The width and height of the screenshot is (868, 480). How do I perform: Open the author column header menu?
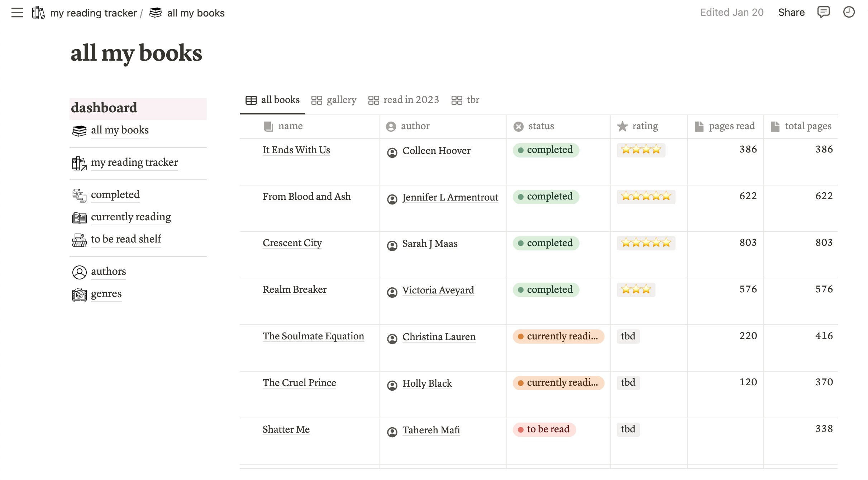click(415, 126)
